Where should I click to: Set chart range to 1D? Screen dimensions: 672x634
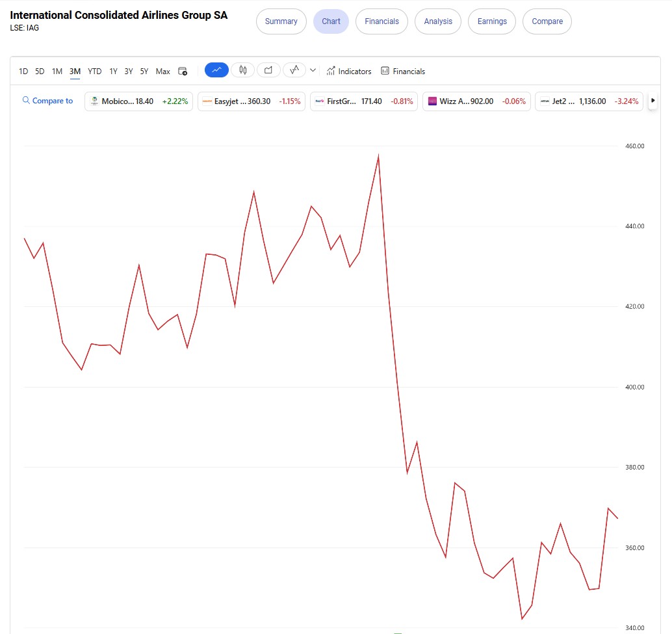pyautogui.click(x=23, y=72)
